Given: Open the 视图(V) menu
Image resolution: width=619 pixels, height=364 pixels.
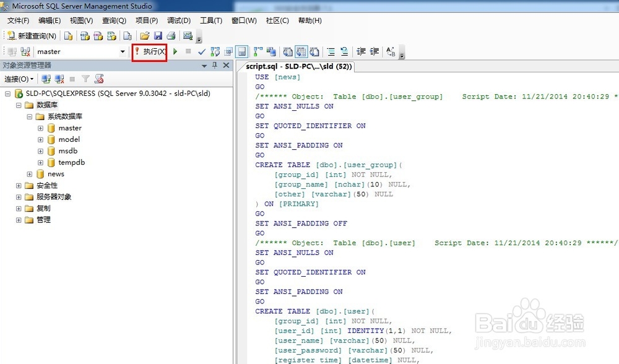Looking at the screenshot, I should point(81,20).
